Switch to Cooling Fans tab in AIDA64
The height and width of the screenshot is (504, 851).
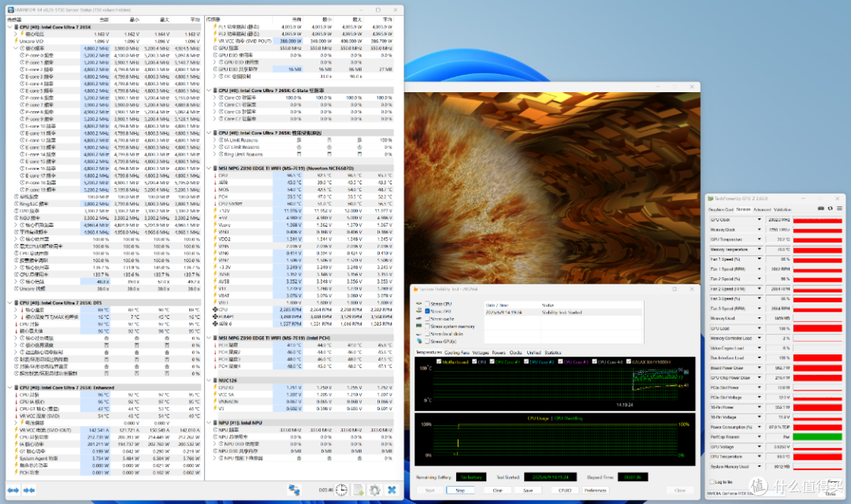(457, 353)
